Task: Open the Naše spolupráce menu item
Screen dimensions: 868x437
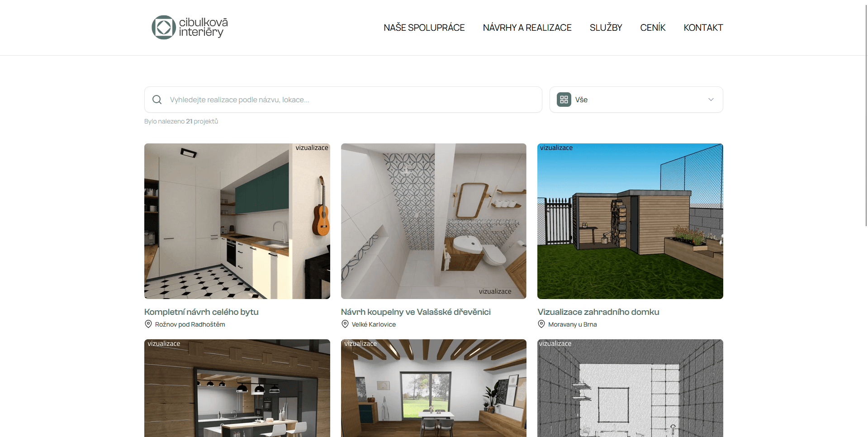Action: [424, 28]
